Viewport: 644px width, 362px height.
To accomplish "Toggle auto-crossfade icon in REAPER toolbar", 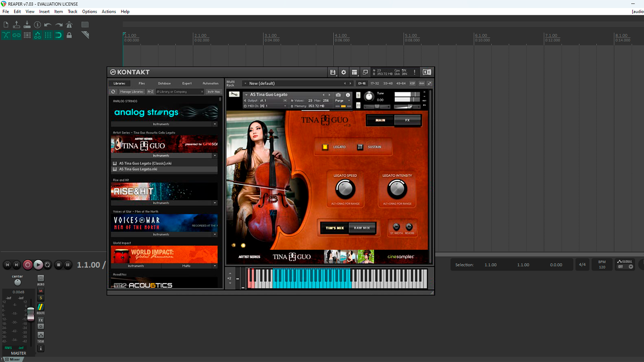I will [x=6, y=35].
